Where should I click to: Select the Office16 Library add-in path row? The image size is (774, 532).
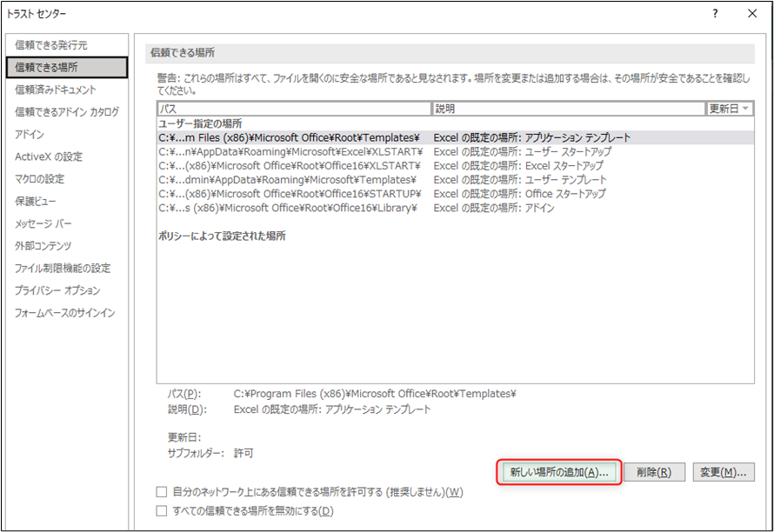coord(455,208)
